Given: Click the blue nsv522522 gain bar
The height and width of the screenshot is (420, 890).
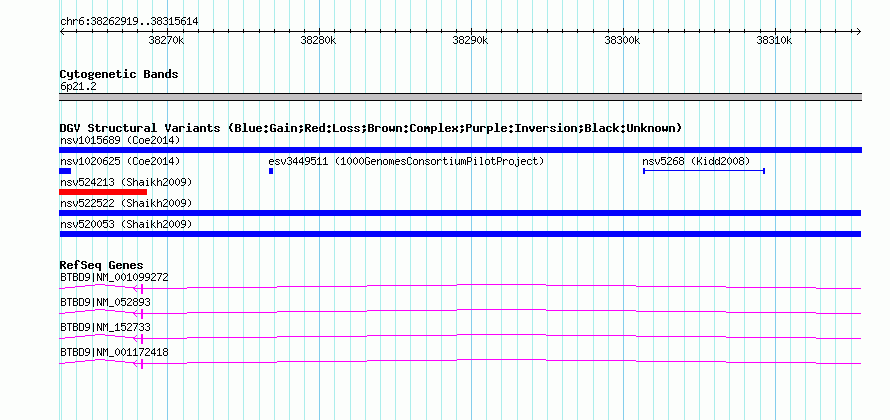Looking at the screenshot, I should pyautogui.click(x=460, y=213).
